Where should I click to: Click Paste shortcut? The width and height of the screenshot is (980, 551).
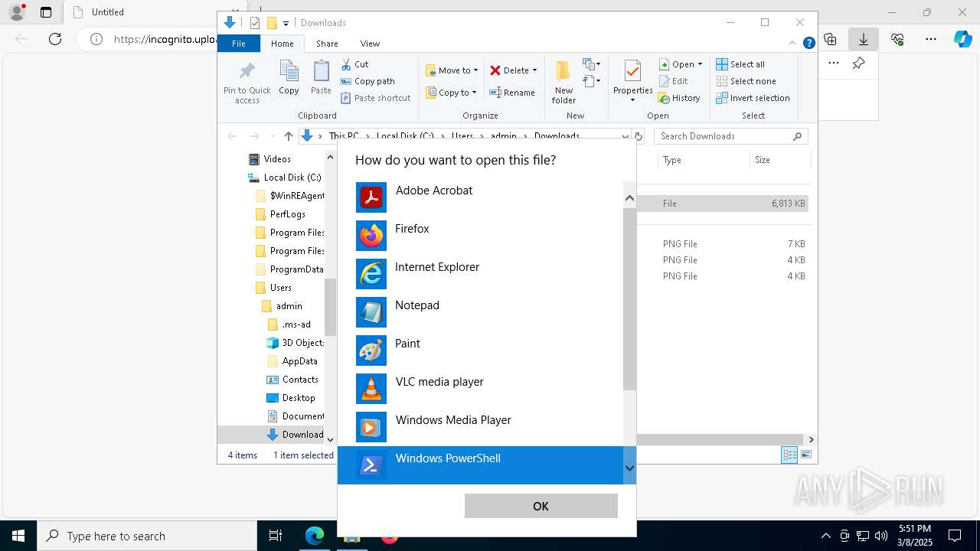(x=375, y=98)
